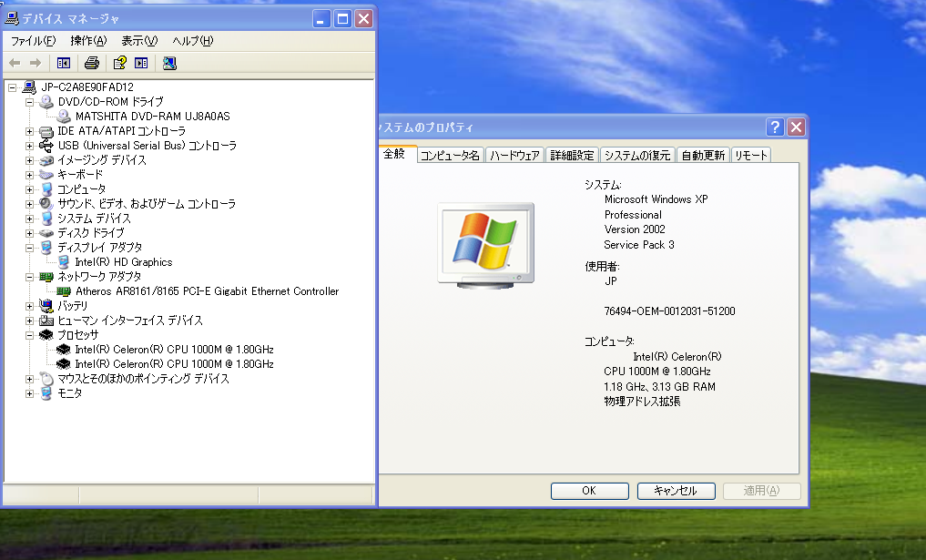Click the キーボード keyboard icon
926x560 pixels.
46,175
